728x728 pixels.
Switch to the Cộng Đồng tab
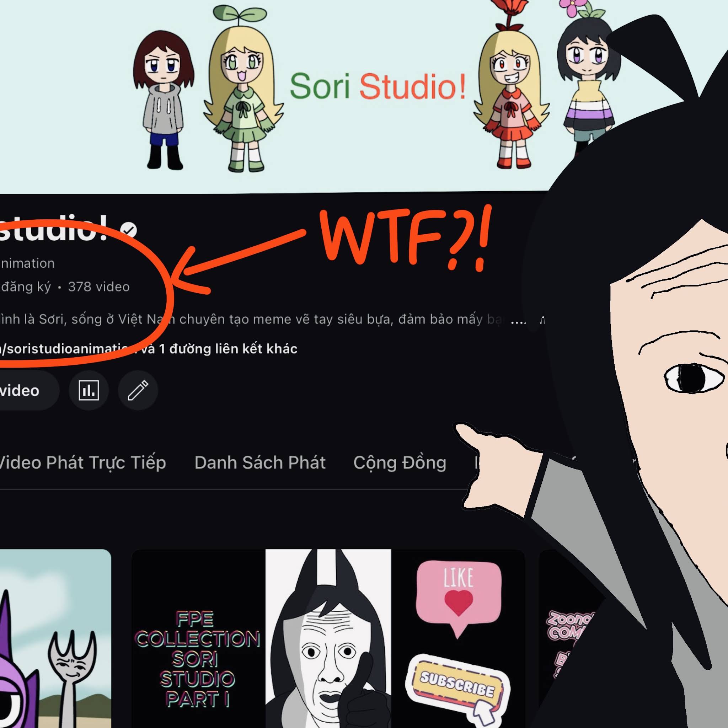coord(400,462)
